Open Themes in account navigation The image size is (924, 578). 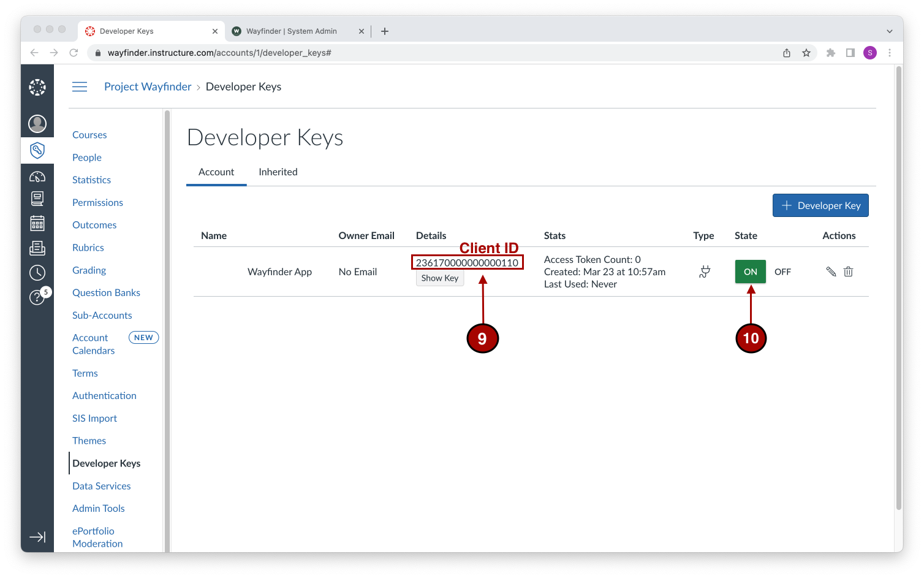tap(89, 441)
